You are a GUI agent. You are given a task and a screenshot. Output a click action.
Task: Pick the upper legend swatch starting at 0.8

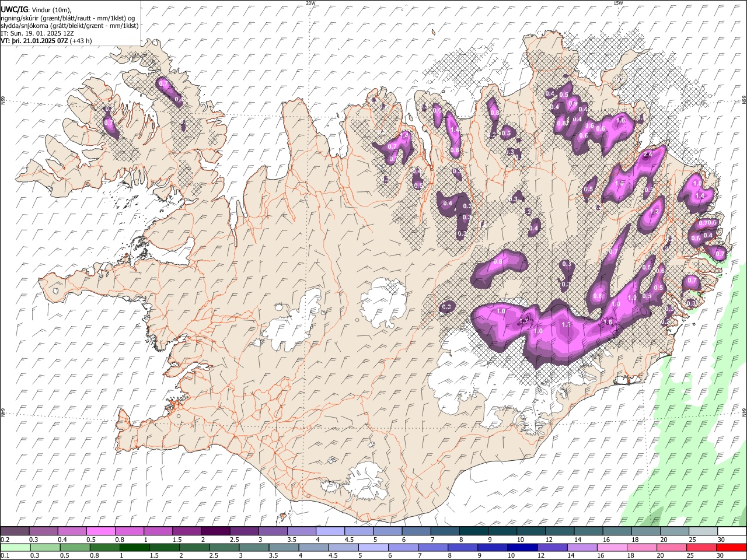[130, 531]
